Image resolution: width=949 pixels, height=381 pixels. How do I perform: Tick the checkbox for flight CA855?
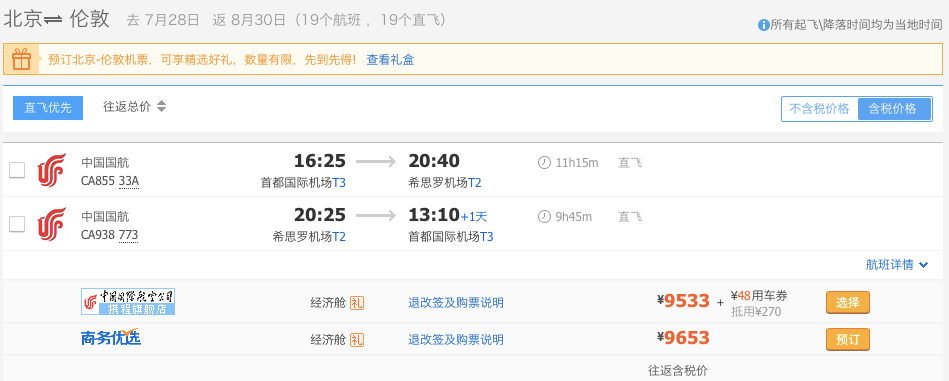[x=17, y=170]
